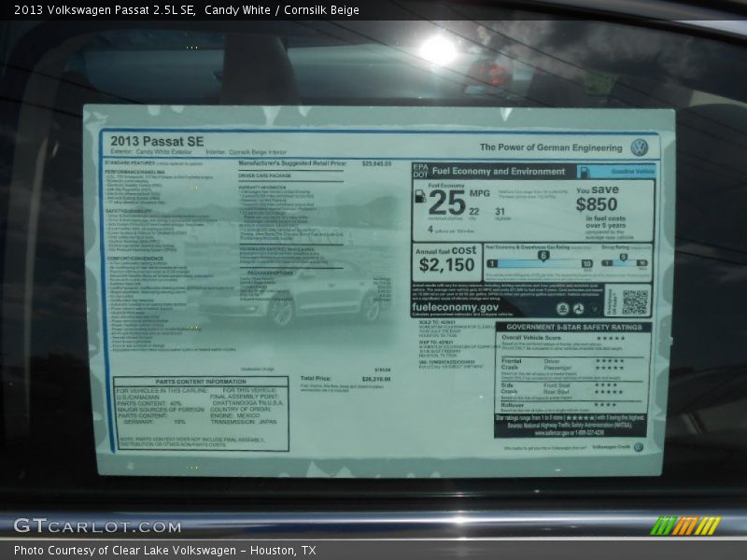Image resolution: width=747 pixels, height=560 pixels.
Task: Click the Government 5-Star Safety Ratings header
Action: [x=573, y=328]
